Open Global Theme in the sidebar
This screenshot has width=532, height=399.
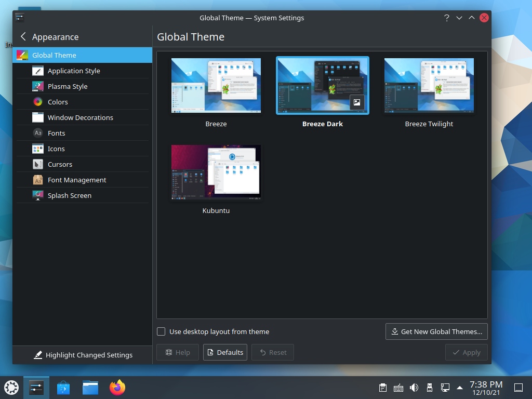click(x=83, y=55)
